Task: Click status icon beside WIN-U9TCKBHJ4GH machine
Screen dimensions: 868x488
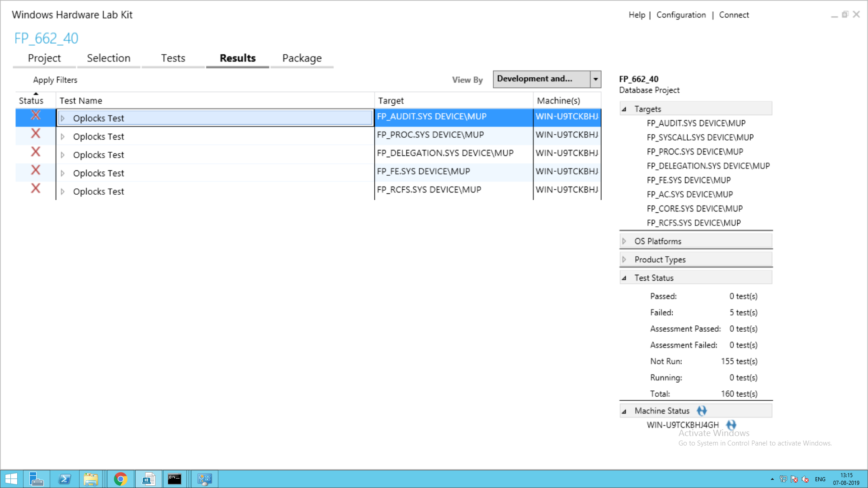Action: [x=731, y=425]
